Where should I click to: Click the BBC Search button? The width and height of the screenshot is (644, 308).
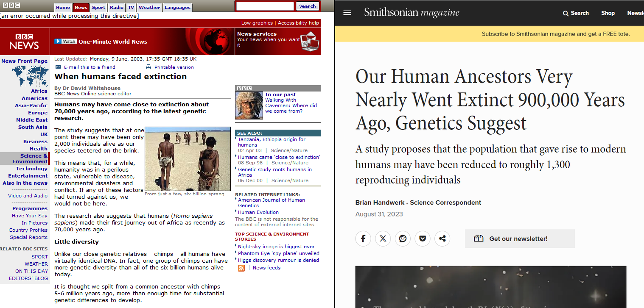tap(307, 6)
